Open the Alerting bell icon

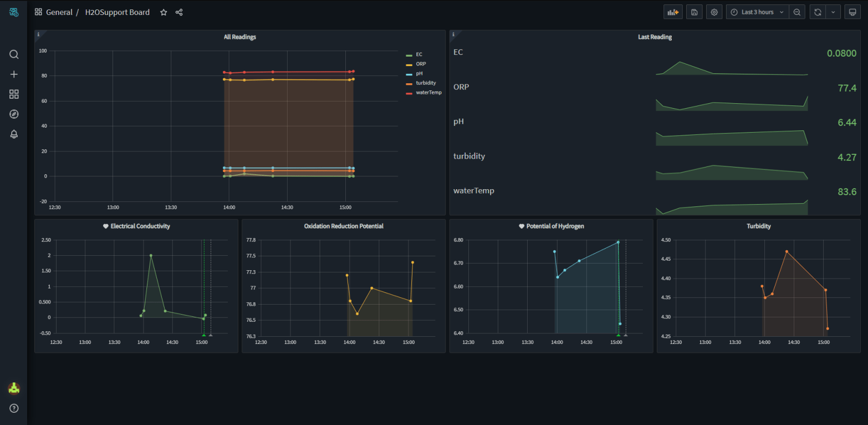click(14, 134)
